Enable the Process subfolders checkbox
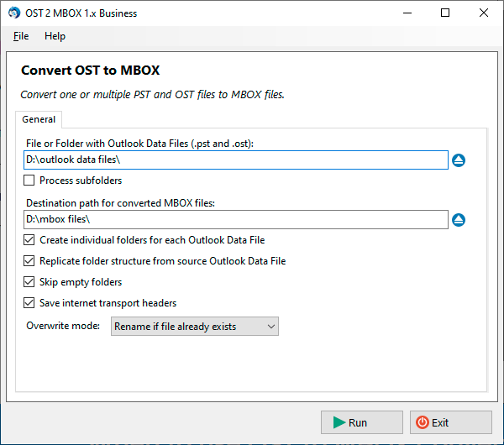Image resolution: width=504 pixels, height=445 pixels. 29,181
